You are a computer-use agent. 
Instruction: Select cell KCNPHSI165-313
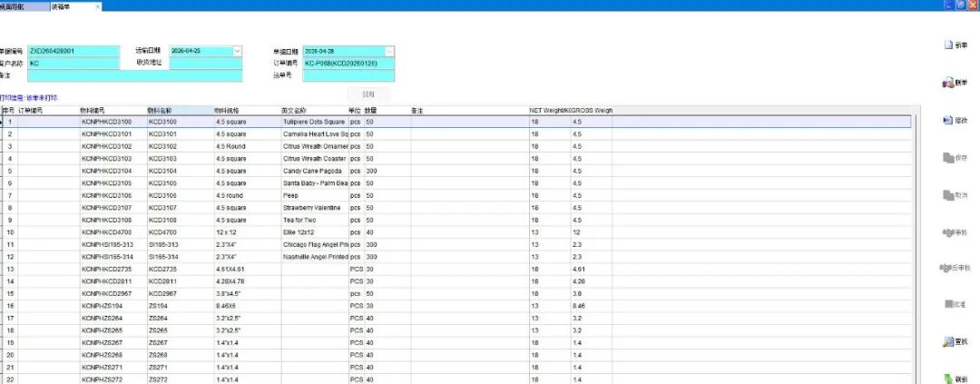113,244
